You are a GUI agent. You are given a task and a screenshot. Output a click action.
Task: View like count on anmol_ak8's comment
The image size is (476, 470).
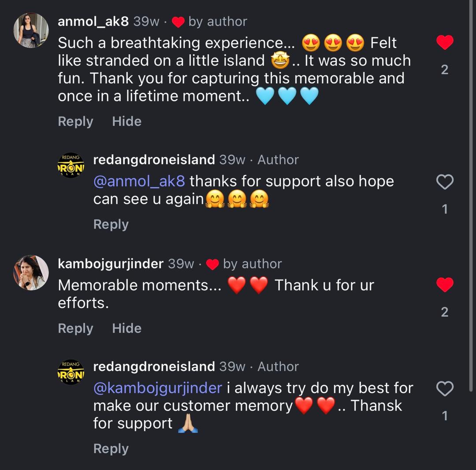pyautogui.click(x=444, y=70)
